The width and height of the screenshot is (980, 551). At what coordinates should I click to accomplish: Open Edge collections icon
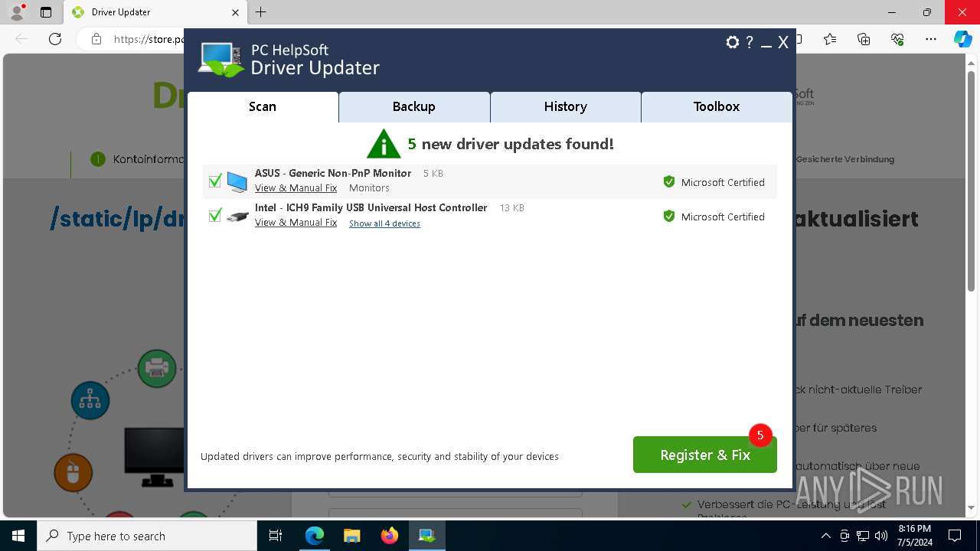pyautogui.click(x=864, y=39)
